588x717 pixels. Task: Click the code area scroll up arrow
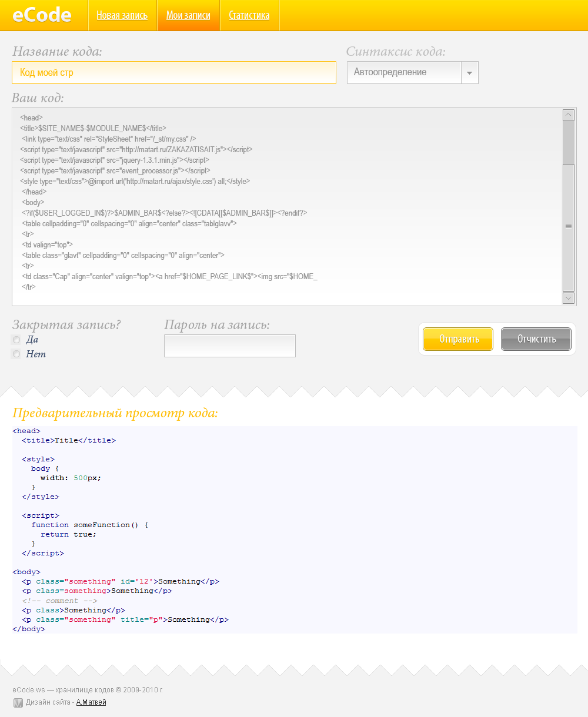click(x=568, y=115)
